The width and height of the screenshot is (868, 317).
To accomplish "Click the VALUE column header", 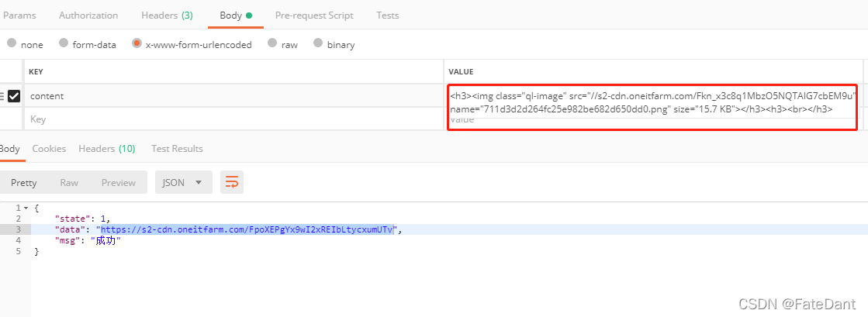I will [461, 72].
